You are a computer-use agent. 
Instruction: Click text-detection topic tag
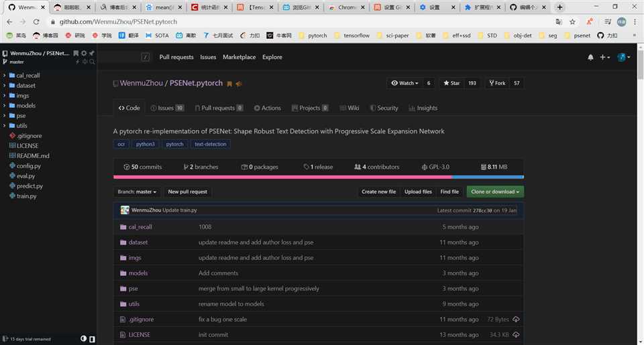(x=210, y=145)
